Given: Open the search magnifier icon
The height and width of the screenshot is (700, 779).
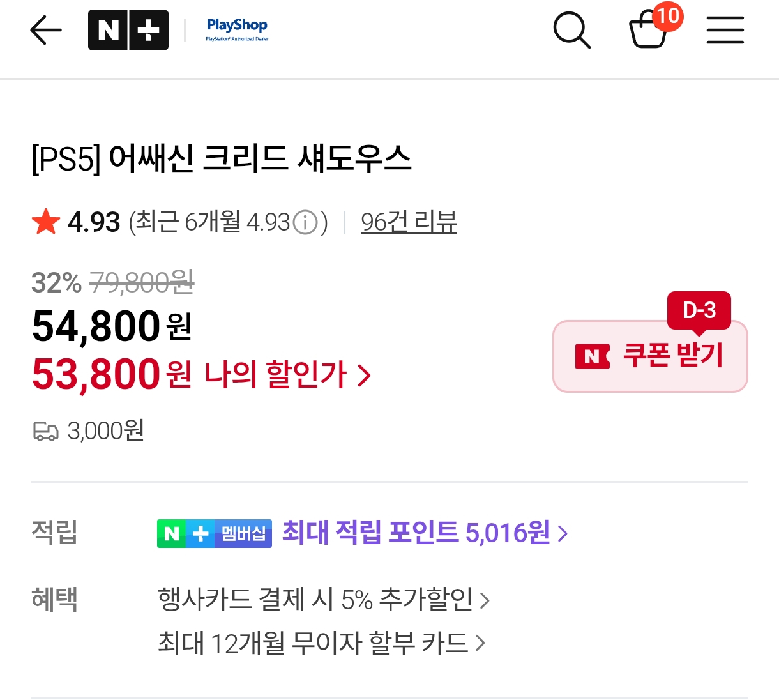Looking at the screenshot, I should coord(571,30).
